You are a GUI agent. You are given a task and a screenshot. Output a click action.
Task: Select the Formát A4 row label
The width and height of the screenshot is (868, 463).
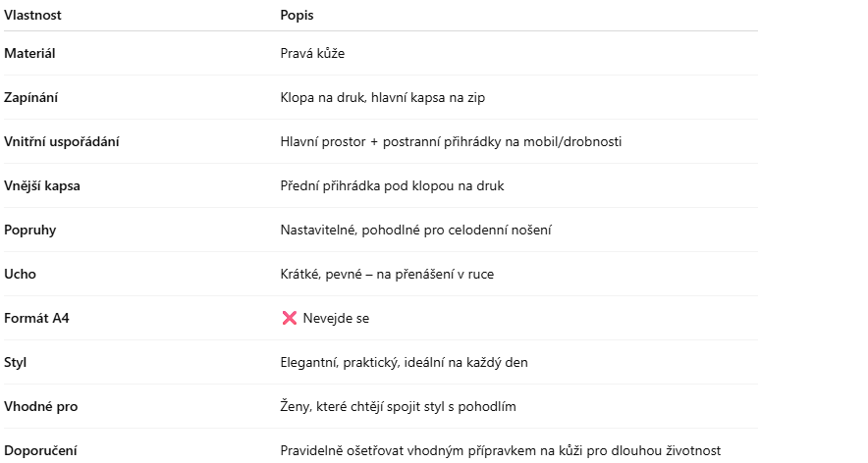click(x=34, y=318)
